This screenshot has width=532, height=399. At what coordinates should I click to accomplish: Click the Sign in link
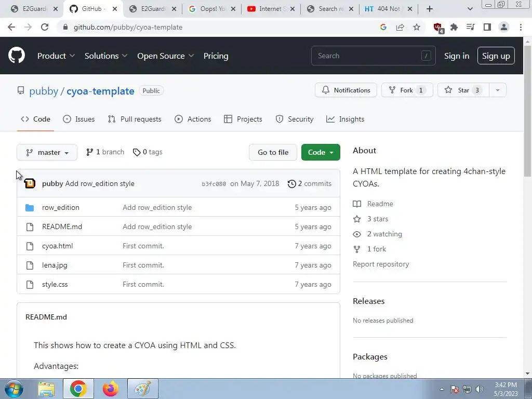tap(457, 56)
